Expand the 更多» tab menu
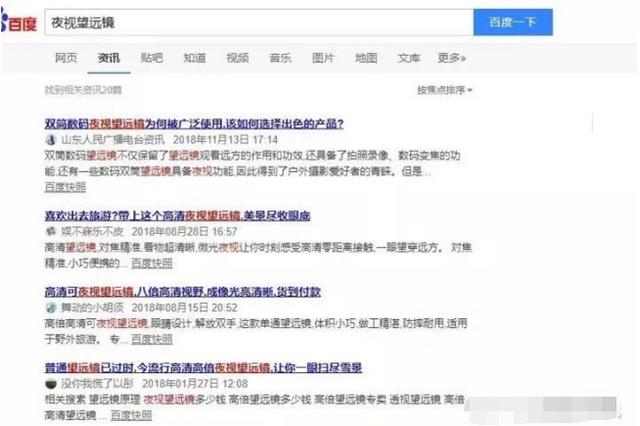This screenshot has width=640, height=426. coord(451,58)
